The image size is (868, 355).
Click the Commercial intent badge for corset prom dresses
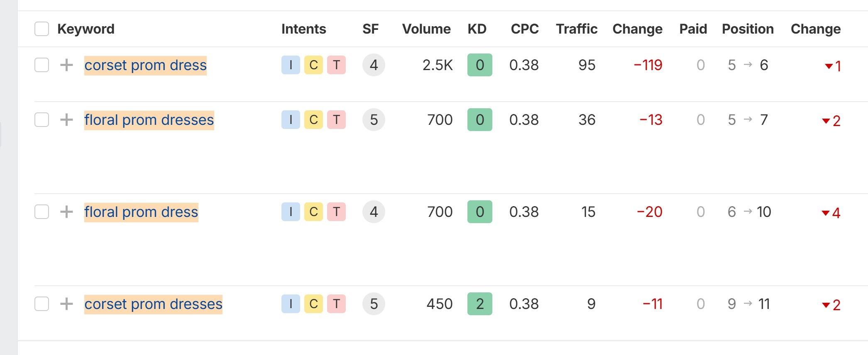pos(313,304)
